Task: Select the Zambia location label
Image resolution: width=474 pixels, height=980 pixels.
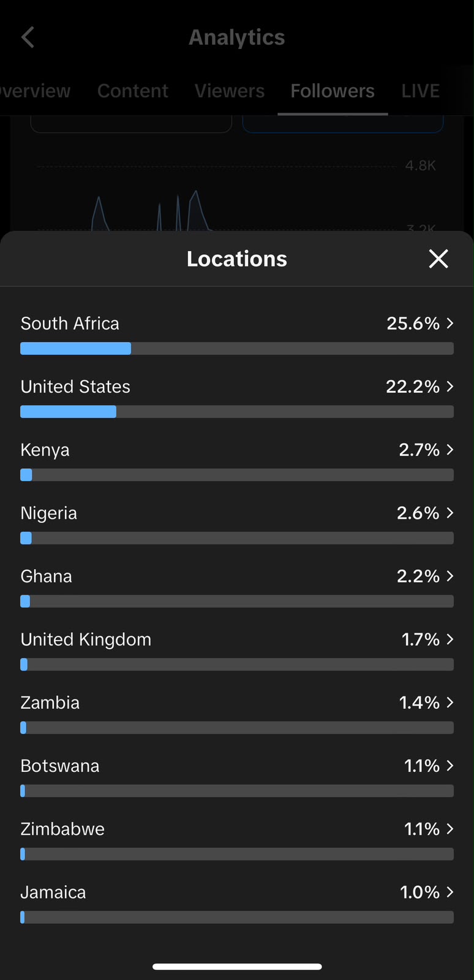Action: pyautogui.click(x=50, y=702)
